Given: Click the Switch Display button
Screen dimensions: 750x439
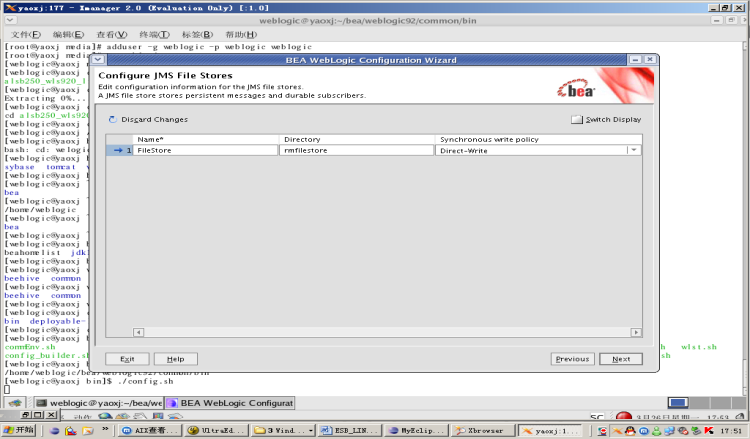Looking at the screenshot, I should (606, 119).
